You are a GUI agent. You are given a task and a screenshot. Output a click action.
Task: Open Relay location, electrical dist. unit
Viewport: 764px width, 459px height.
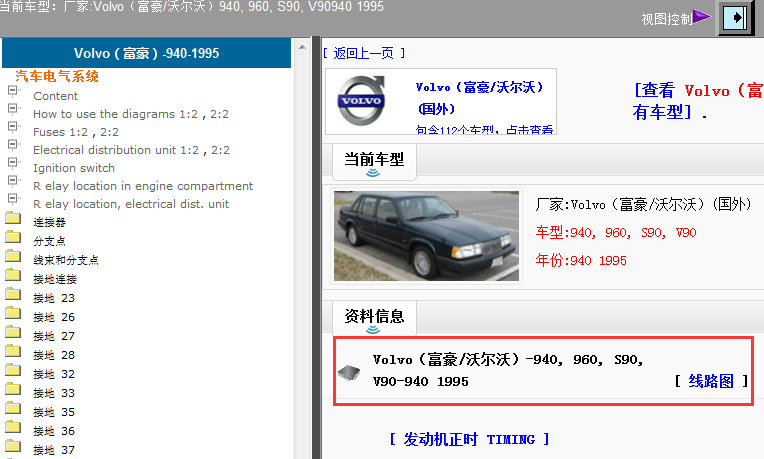pos(131,204)
